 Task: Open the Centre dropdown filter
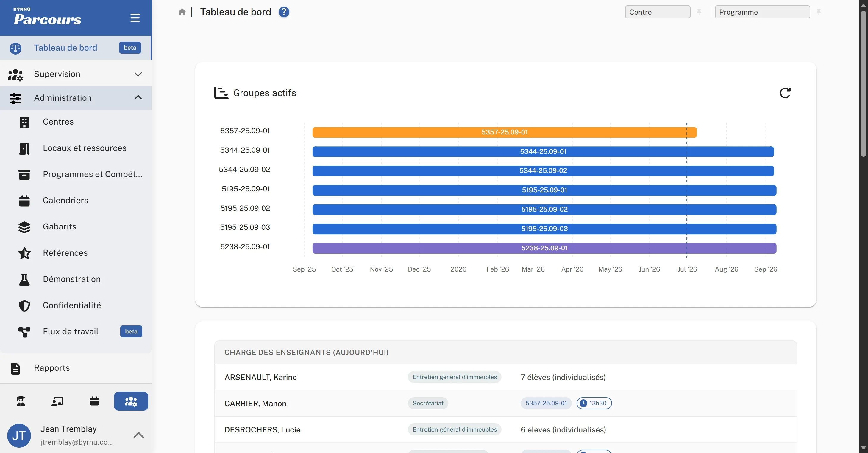point(658,12)
